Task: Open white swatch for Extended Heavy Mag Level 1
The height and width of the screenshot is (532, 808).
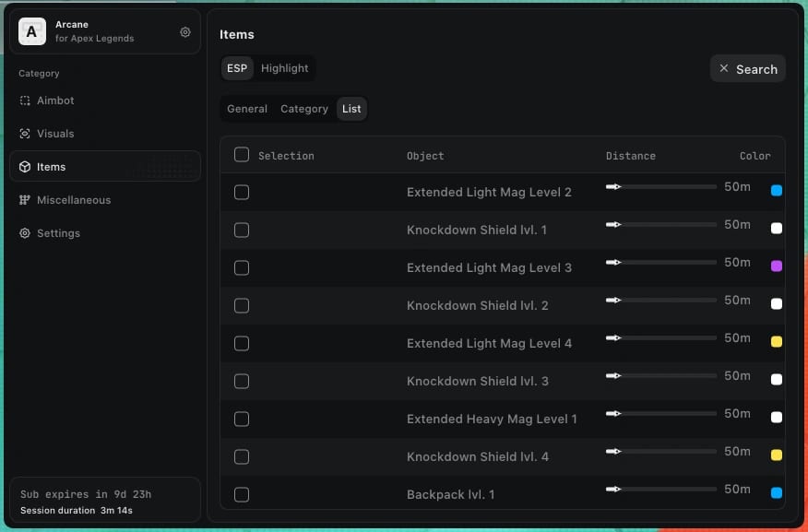Action: [777, 417]
